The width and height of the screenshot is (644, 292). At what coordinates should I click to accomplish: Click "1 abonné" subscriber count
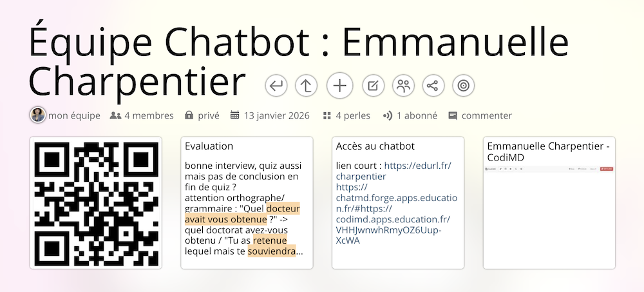click(410, 116)
